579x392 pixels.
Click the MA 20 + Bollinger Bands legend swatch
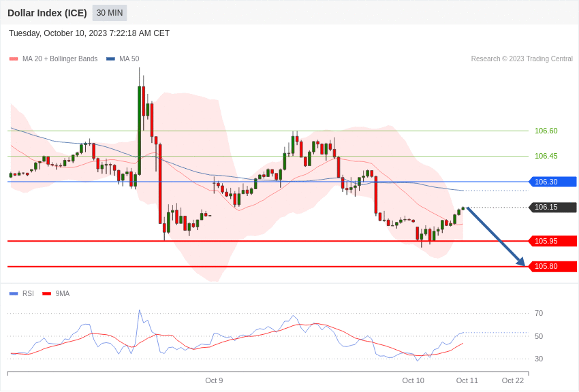coord(14,59)
